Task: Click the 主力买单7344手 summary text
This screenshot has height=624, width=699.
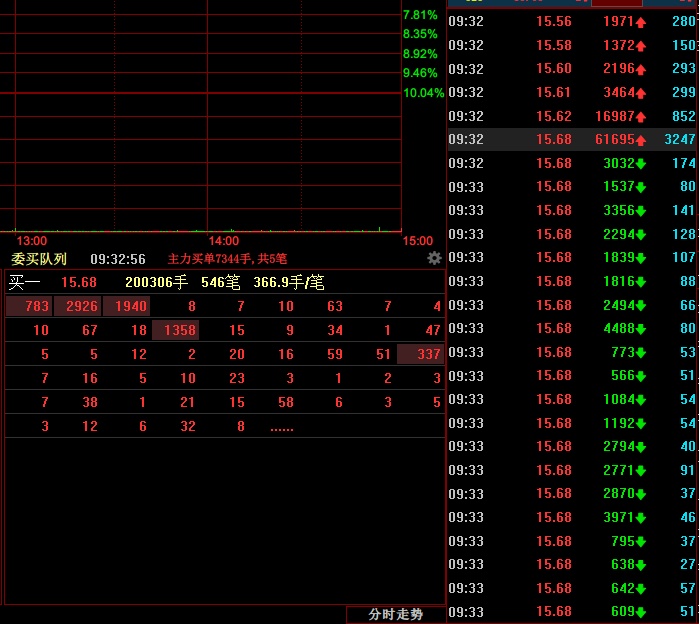Action: pyautogui.click(x=227, y=259)
